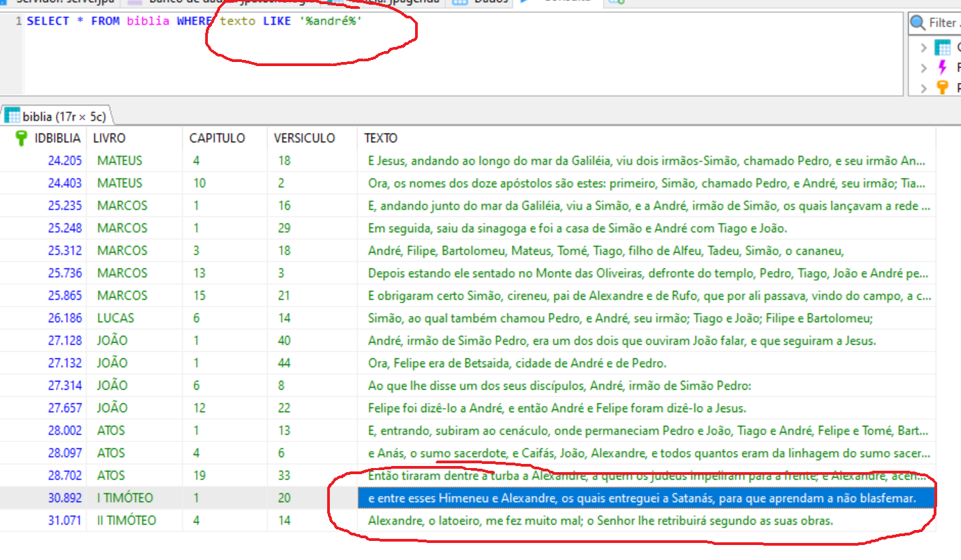The image size is (961, 560).
Task: Click the TEXTO column header
Action: pos(380,138)
